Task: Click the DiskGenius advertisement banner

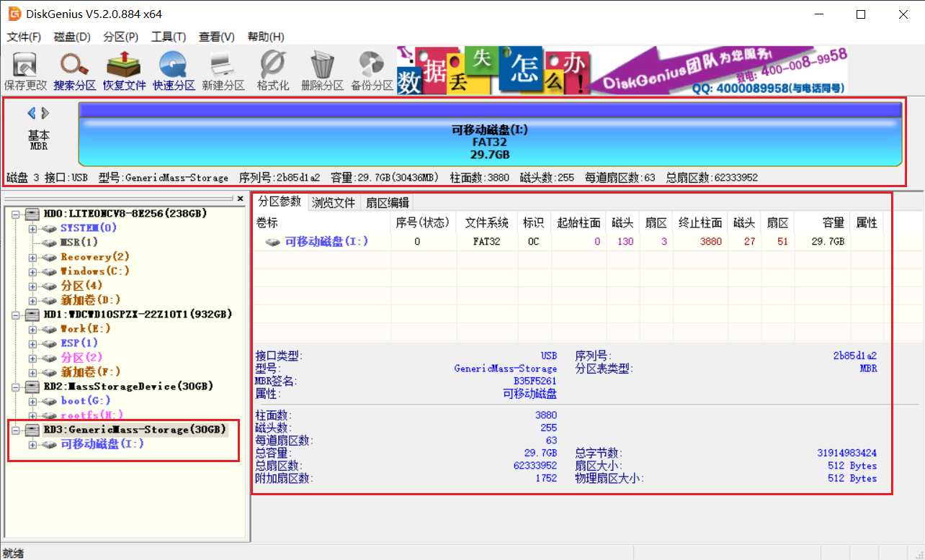Action: tap(622, 71)
